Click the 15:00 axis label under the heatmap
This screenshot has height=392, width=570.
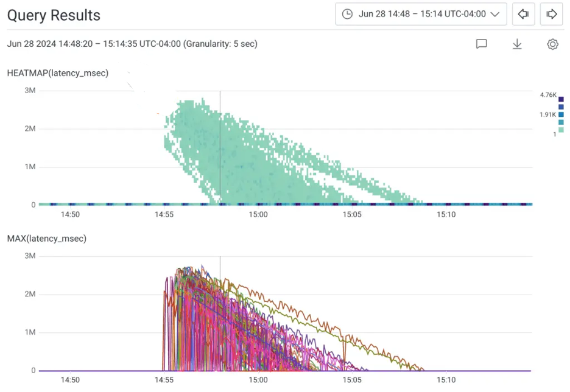[258, 214]
